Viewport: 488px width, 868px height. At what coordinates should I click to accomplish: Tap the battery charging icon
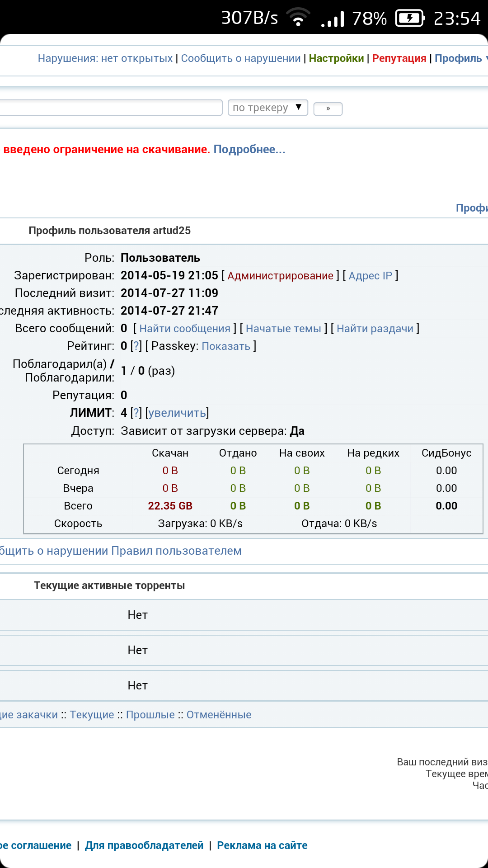pyautogui.click(x=410, y=19)
